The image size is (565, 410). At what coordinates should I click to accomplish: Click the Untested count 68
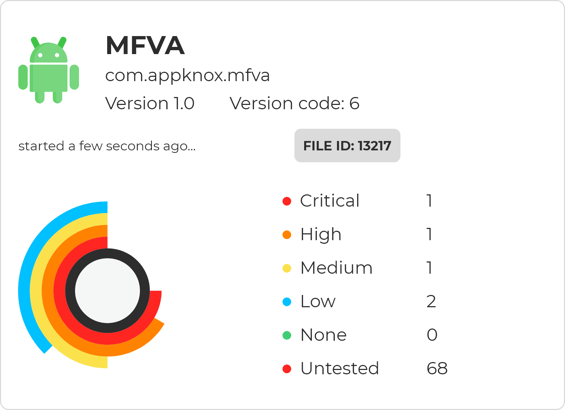[437, 369]
